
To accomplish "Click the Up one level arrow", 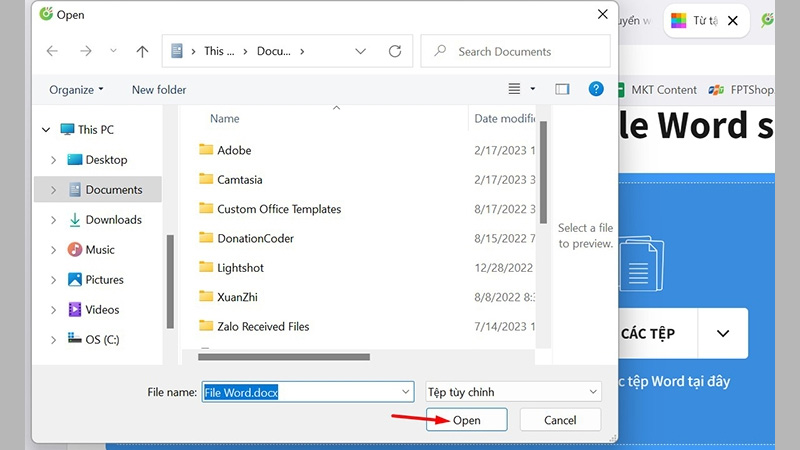I will coord(142,51).
